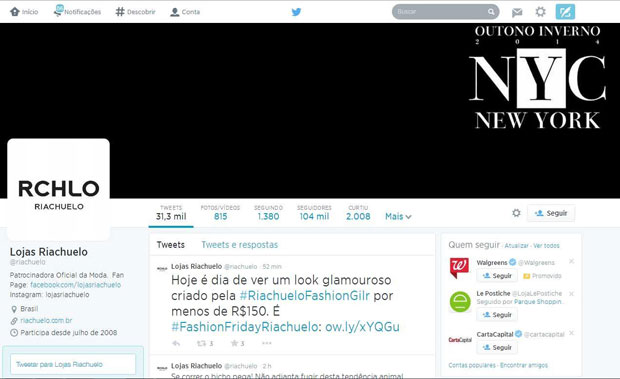Open Fotos/Vídeos 815 tab
Image resolution: width=620 pixels, height=379 pixels.
click(220, 213)
